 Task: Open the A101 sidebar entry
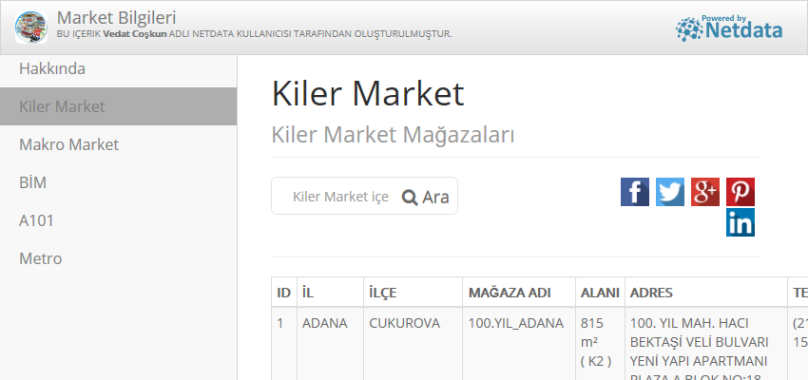click(x=119, y=221)
